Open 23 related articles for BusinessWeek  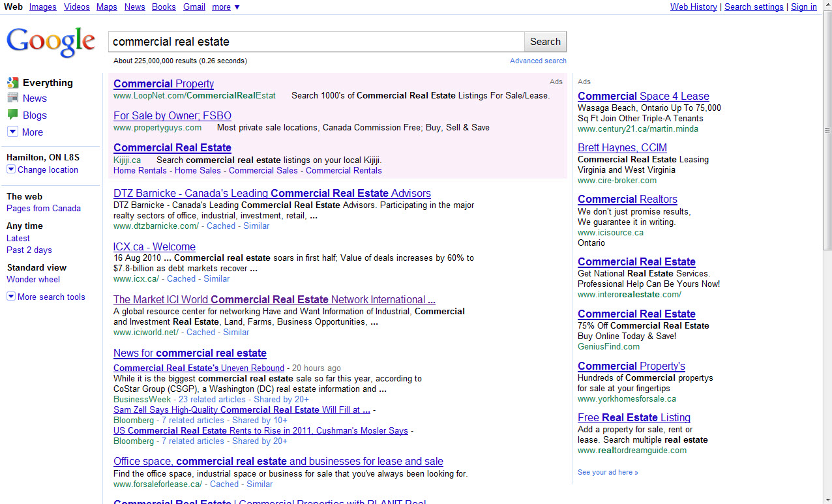212,399
